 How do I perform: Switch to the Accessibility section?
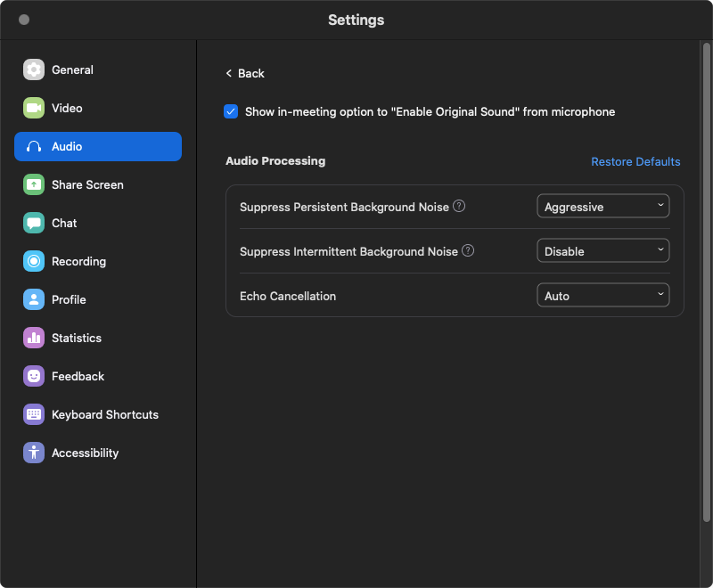click(x=85, y=453)
